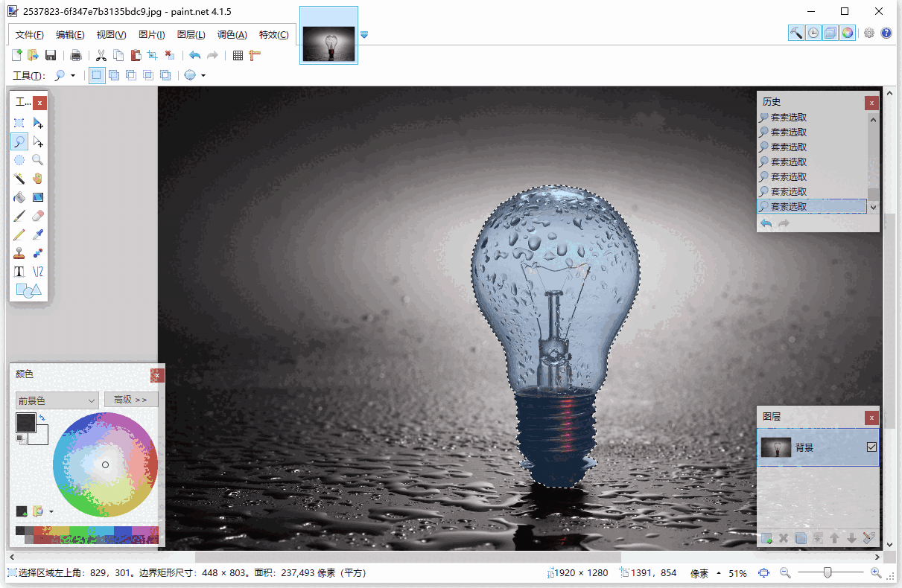Click the 高级 >> button in the Colors panel
Viewport: 902px width, 588px height.
pos(130,399)
